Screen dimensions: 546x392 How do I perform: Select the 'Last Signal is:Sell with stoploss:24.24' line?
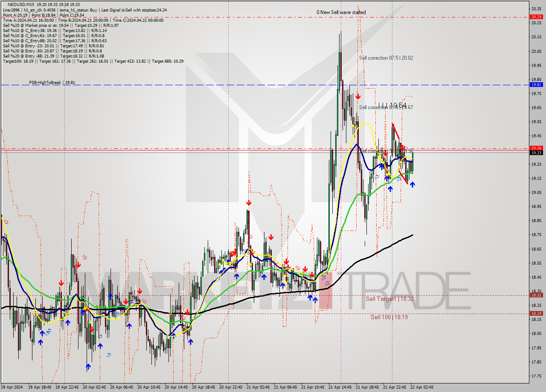[x=134, y=10]
